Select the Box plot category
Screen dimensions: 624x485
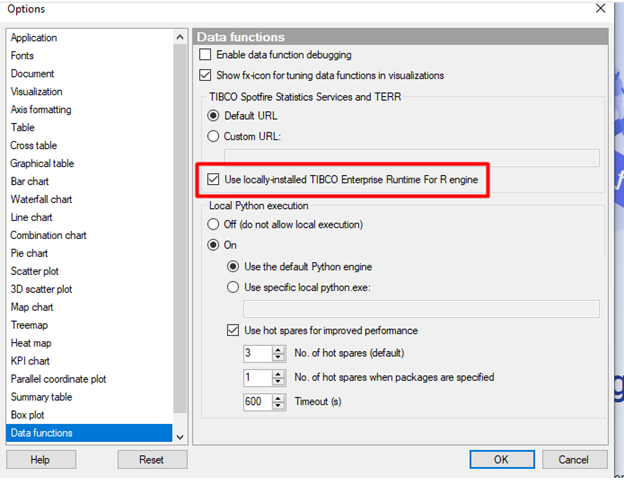coord(90,415)
